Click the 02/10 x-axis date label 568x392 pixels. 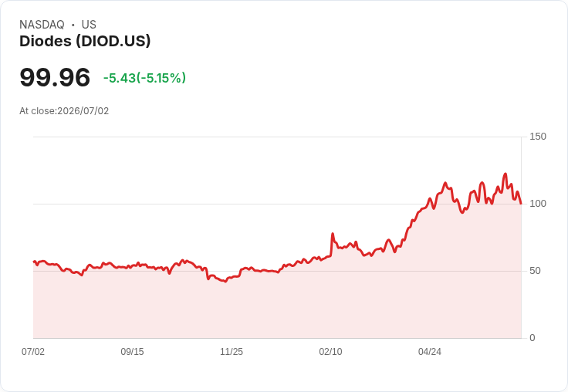(x=330, y=351)
